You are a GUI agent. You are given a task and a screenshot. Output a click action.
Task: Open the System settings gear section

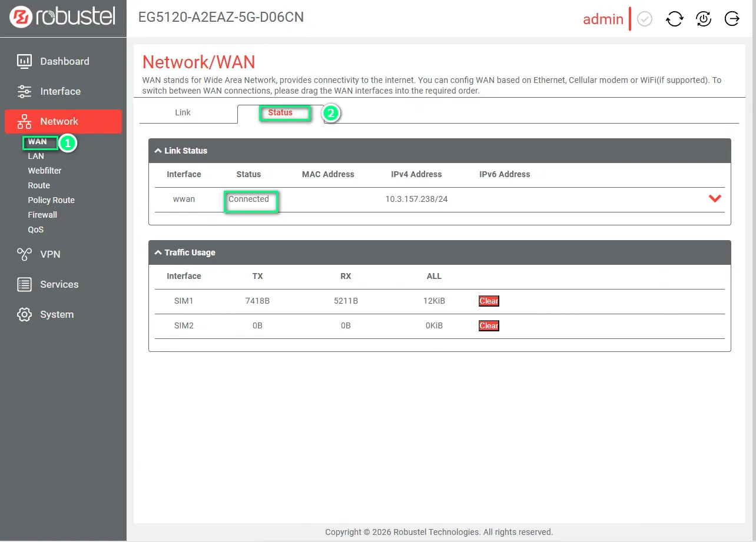tap(56, 314)
